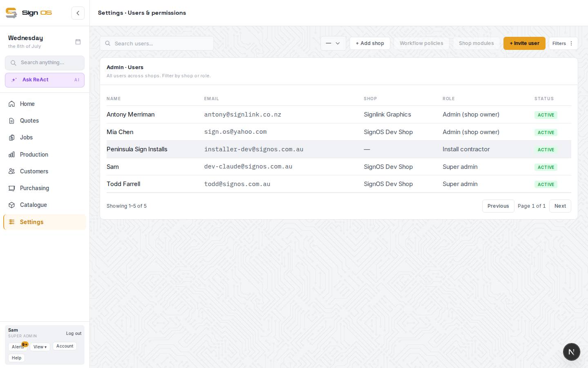
Task: Click the Production chart icon
Action: tap(12, 155)
